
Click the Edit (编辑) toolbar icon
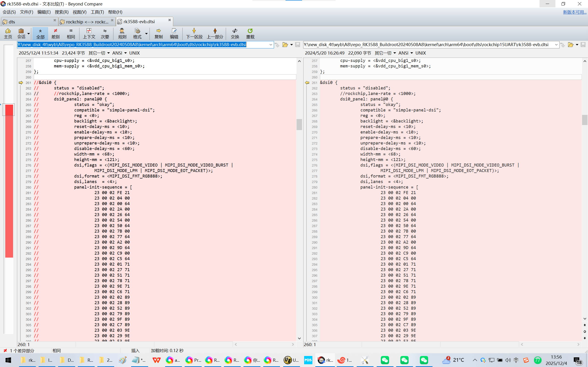[174, 33]
